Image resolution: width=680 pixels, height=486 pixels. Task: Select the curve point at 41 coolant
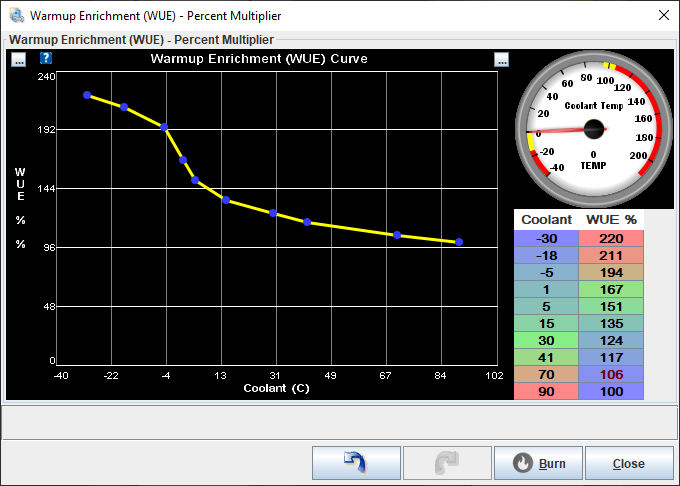tap(307, 222)
